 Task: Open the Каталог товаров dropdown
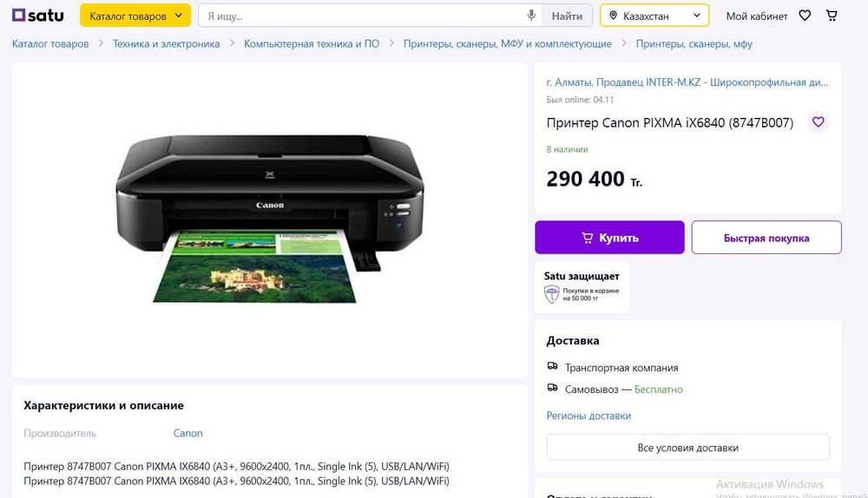(x=135, y=16)
